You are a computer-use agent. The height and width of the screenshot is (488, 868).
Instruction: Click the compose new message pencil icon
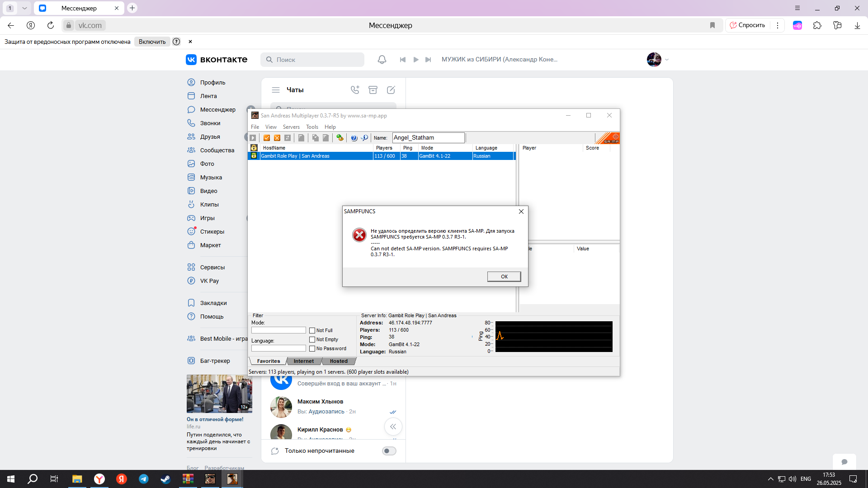(391, 90)
